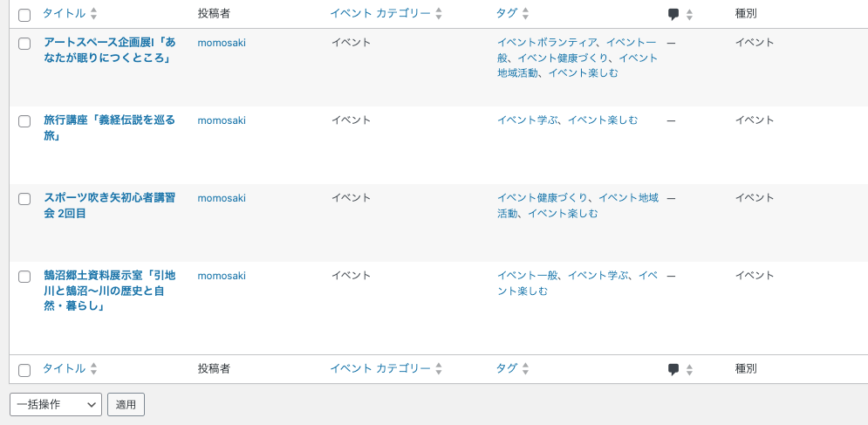Filter by the イベントボランティア tag link
The width and height of the screenshot is (868, 425).
pos(547,43)
